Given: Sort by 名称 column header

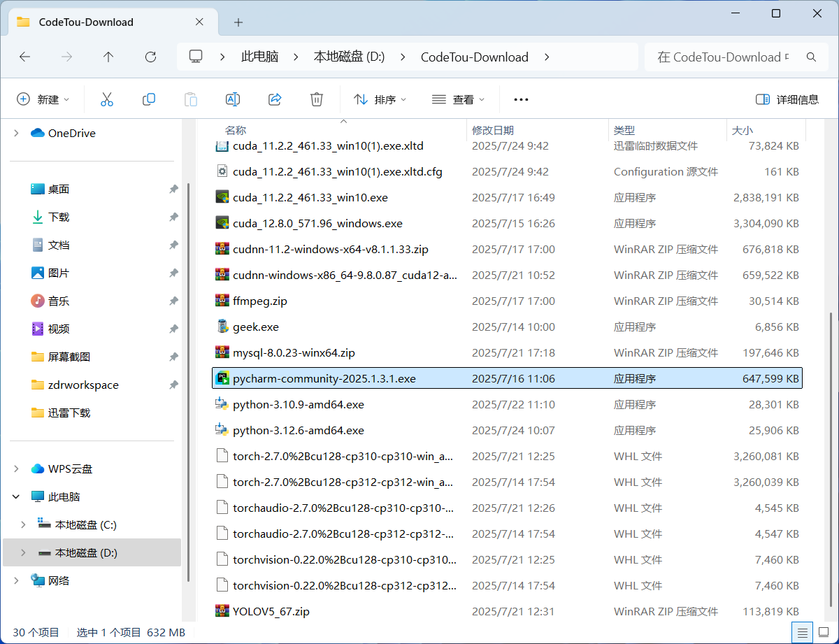Looking at the screenshot, I should pos(236,131).
